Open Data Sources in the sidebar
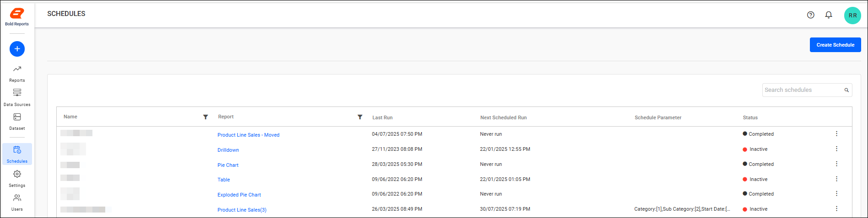This screenshot has height=218, width=868. (17, 98)
